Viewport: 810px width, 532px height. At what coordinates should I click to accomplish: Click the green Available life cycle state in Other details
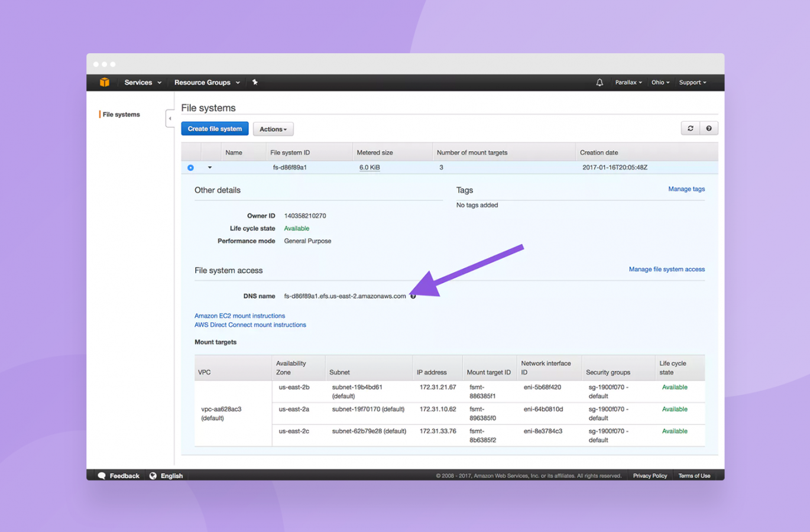point(297,229)
